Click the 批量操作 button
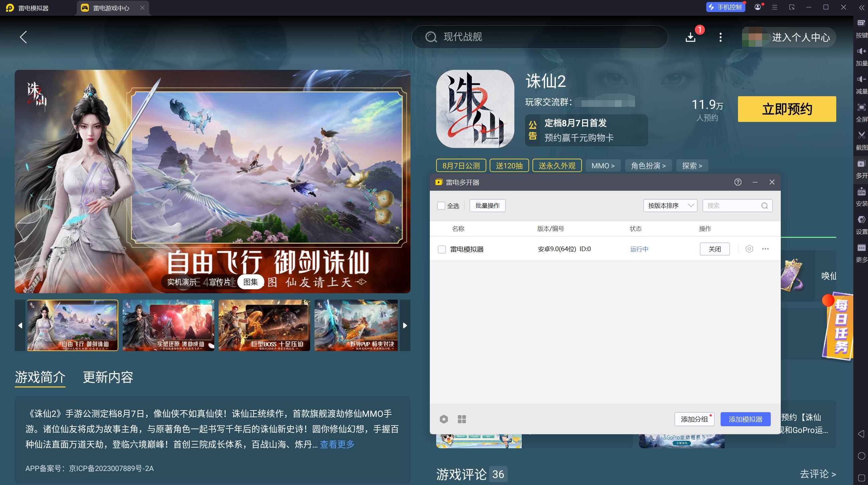The height and width of the screenshot is (485, 868). [488, 206]
